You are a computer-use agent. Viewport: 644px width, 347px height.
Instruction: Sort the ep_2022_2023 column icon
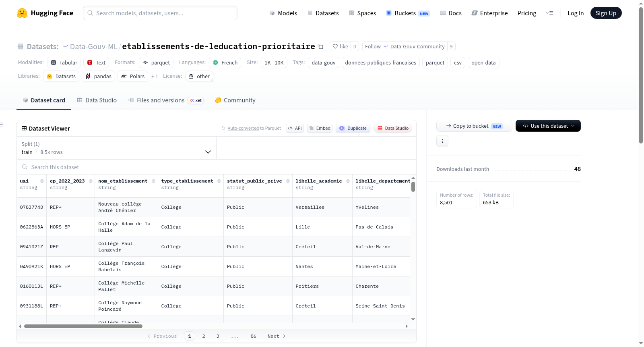pos(91,181)
